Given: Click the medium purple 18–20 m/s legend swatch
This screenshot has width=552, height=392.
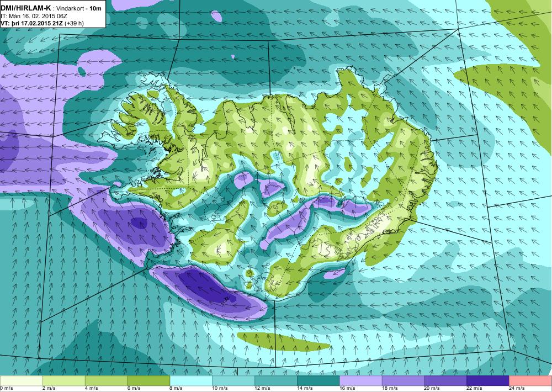Looking at the screenshot, I should point(403,381).
